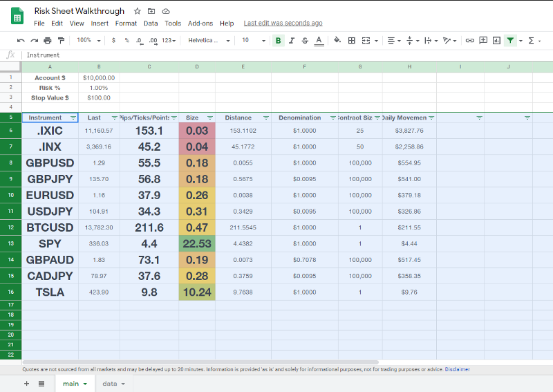Click the horizontal scrollbar
Viewport: 553px width, 392px height.
[200, 362]
